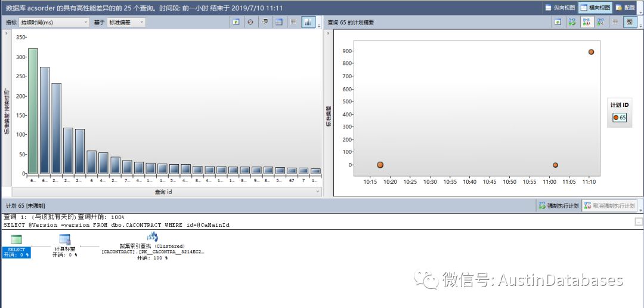Click the view query text icon

coord(265,22)
